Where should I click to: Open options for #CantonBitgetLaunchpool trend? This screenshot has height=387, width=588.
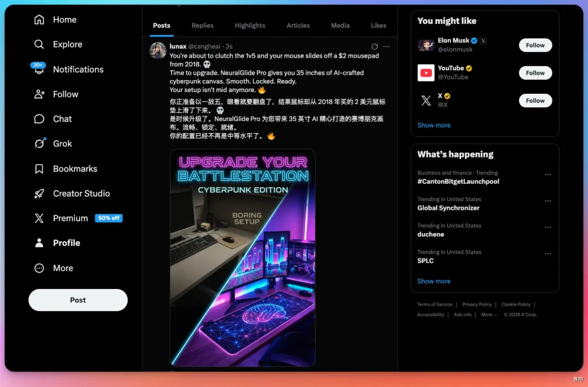tap(548, 175)
